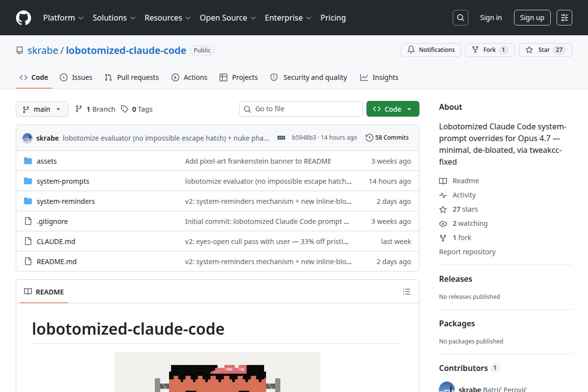This screenshot has width=588, height=392.
Task: Select the Code tab
Action: pyautogui.click(x=34, y=77)
